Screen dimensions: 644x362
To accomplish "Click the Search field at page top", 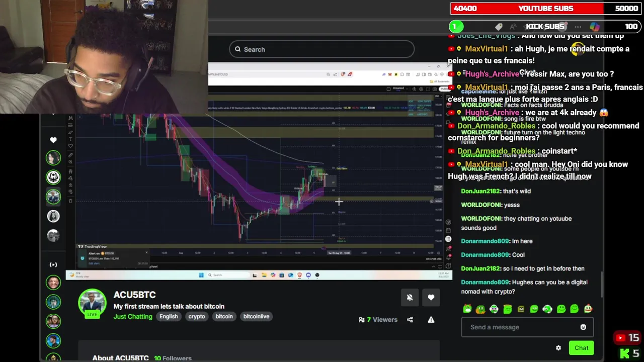I will [x=322, y=49].
